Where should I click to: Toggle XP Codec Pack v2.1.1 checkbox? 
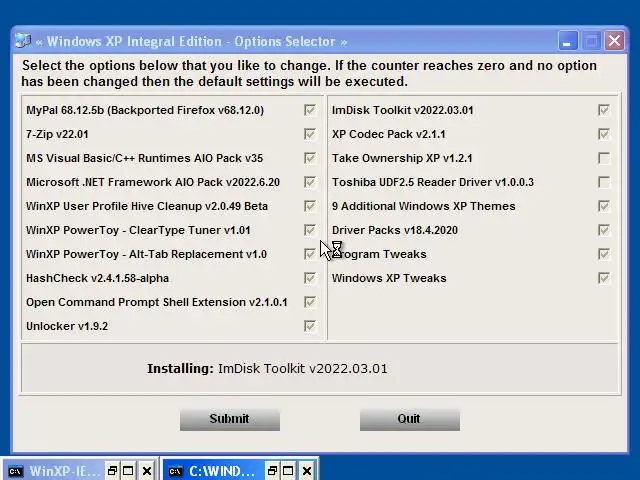(604, 134)
